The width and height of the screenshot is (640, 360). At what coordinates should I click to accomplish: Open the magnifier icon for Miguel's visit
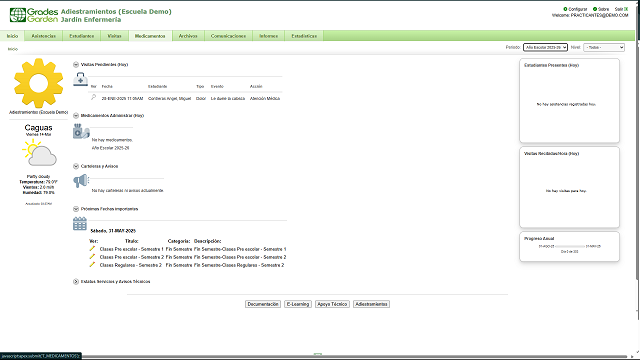(93, 97)
